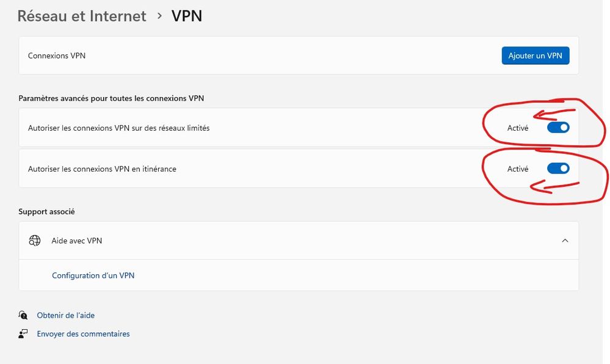The image size is (610, 364).
Task: Collapse the 'Aide avec VPN' help section
Action: 565,241
